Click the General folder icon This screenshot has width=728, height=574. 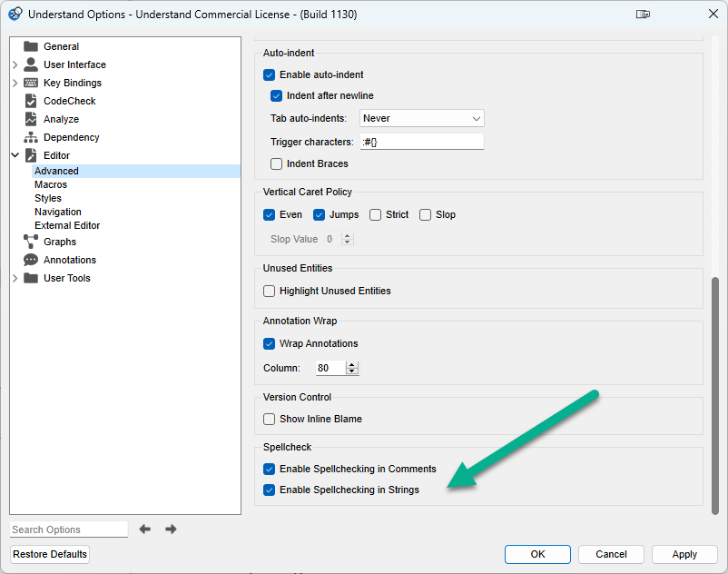(x=31, y=46)
